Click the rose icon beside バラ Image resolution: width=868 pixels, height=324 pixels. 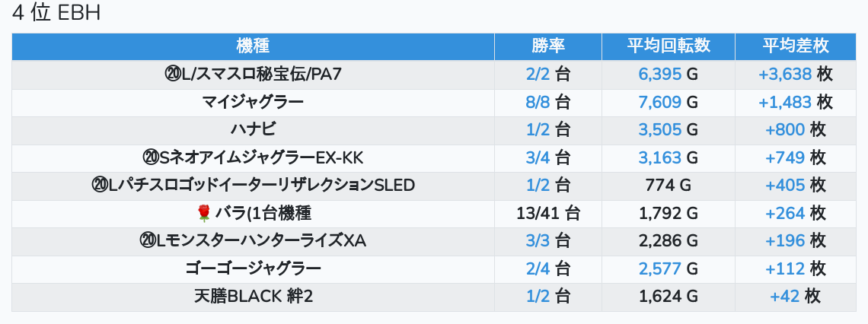point(203,213)
